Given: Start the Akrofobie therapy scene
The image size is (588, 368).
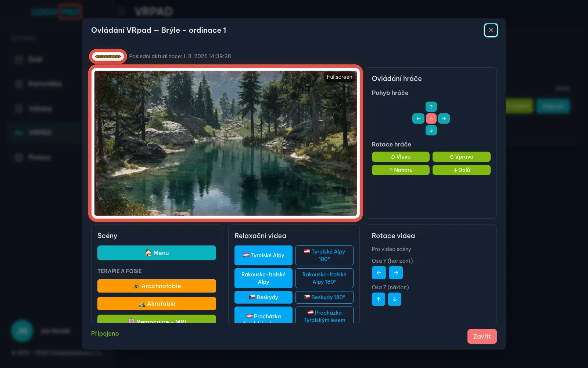Looking at the screenshot, I should pyautogui.click(x=157, y=304).
